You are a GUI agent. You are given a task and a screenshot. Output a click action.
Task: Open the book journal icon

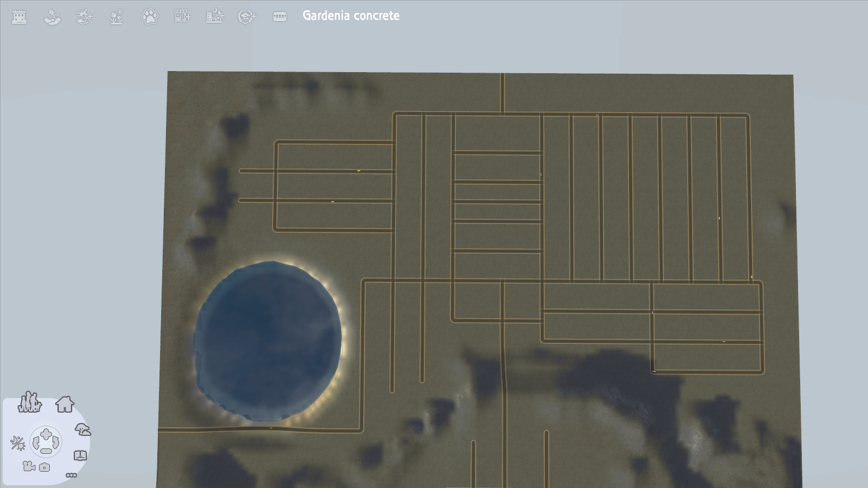(x=80, y=456)
